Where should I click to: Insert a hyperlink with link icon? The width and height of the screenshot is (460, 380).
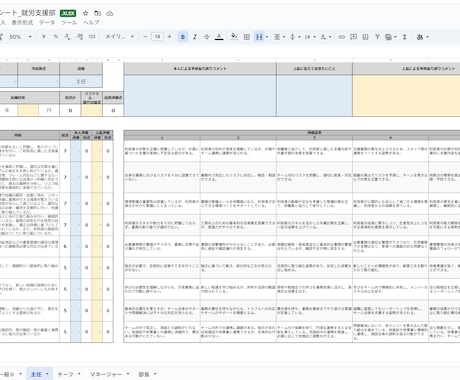pos(342,37)
